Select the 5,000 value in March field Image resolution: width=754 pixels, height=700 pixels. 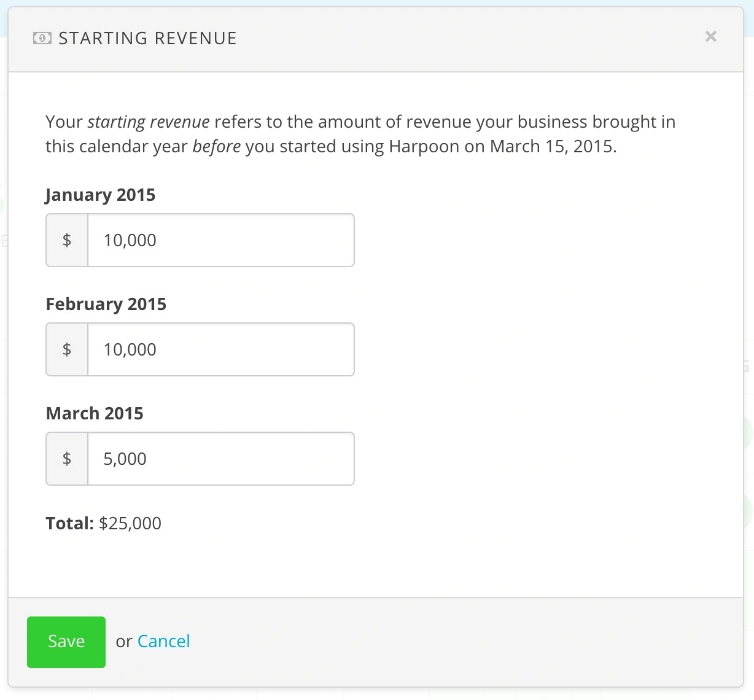coord(125,458)
